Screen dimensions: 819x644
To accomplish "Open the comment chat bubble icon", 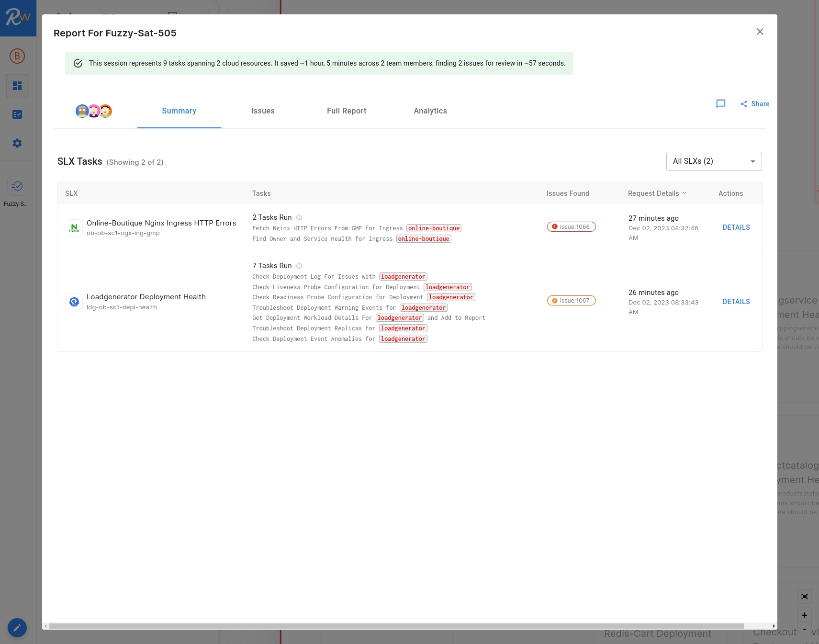I will (x=720, y=104).
